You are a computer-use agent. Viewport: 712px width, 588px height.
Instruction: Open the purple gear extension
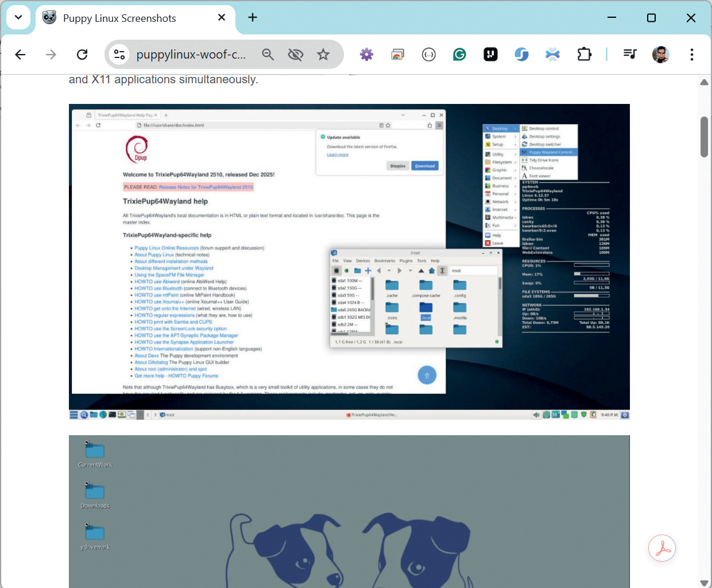tap(366, 55)
